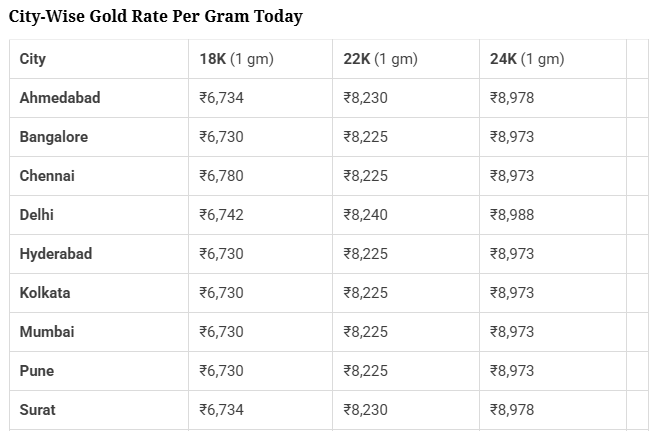The width and height of the screenshot is (655, 431).
Task: Select the Mumbai city cell
Action: [x=47, y=332]
